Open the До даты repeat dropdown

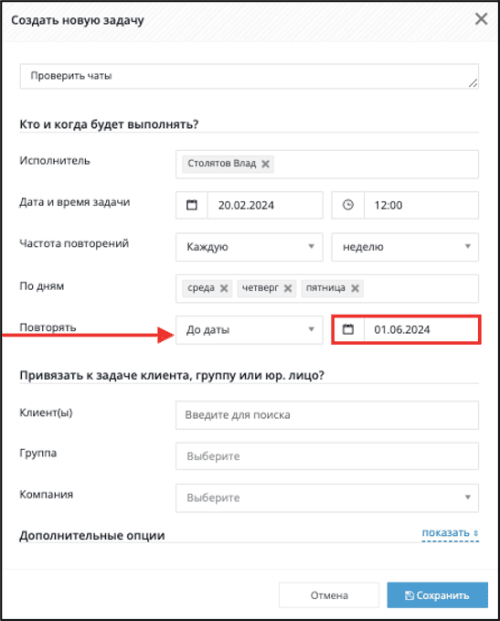(x=249, y=330)
